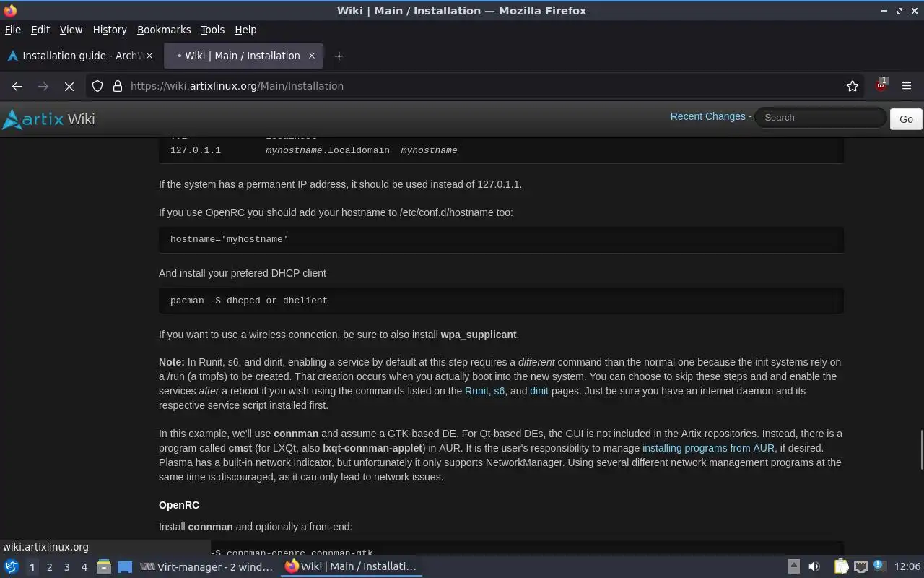The width and height of the screenshot is (924, 578).
Task: Open the View menu
Action: [x=71, y=30]
